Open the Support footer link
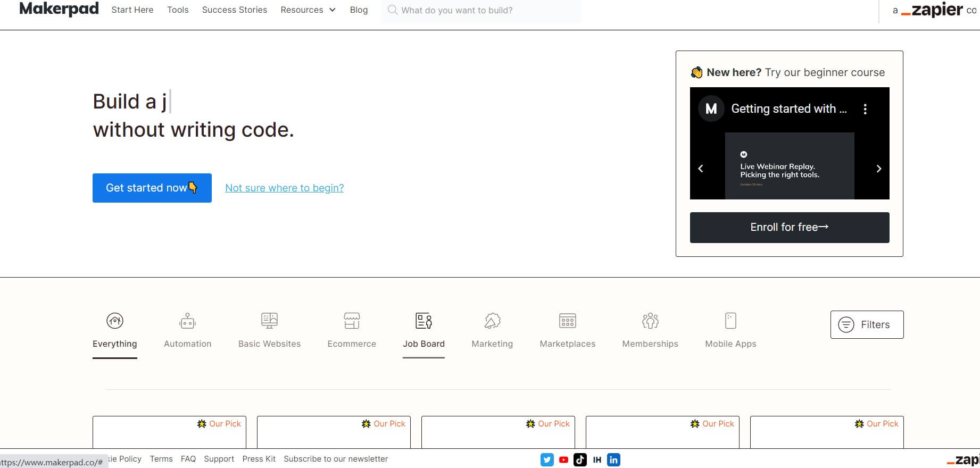This screenshot has height=468, width=980. [x=219, y=459]
